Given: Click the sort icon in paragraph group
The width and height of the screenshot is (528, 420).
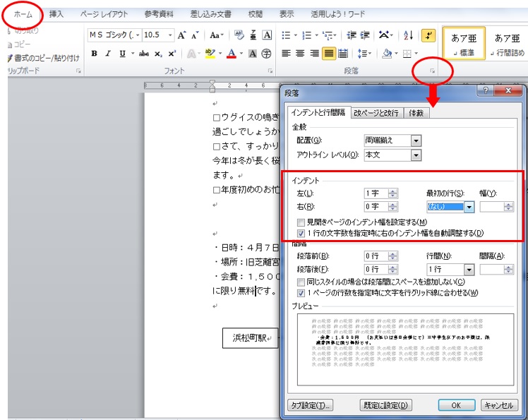Looking at the screenshot, I should (408, 35).
